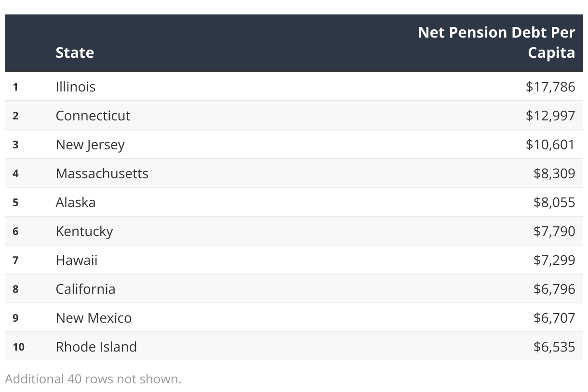Select the Illinois state cell
Viewport: 588px width, 392px height.
coord(76,87)
